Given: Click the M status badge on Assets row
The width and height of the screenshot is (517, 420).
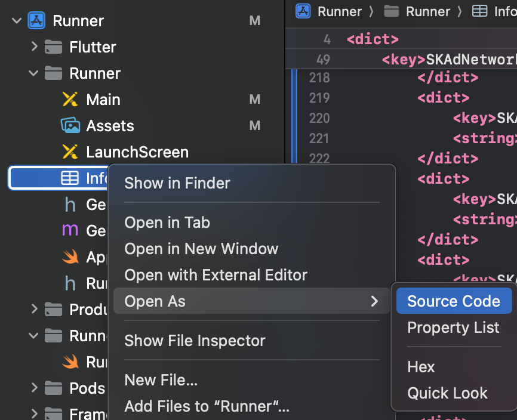Looking at the screenshot, I should (x=255, y=125).
